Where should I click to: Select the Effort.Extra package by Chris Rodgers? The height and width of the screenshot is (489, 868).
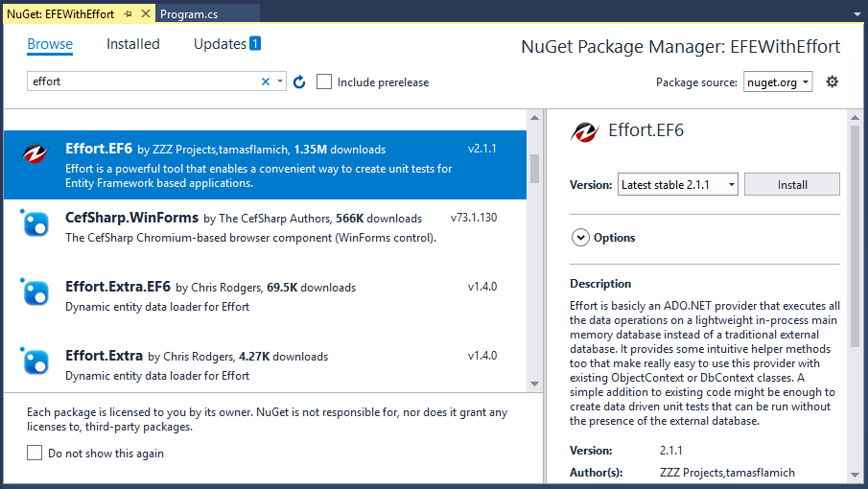click(x=265, y=365)
